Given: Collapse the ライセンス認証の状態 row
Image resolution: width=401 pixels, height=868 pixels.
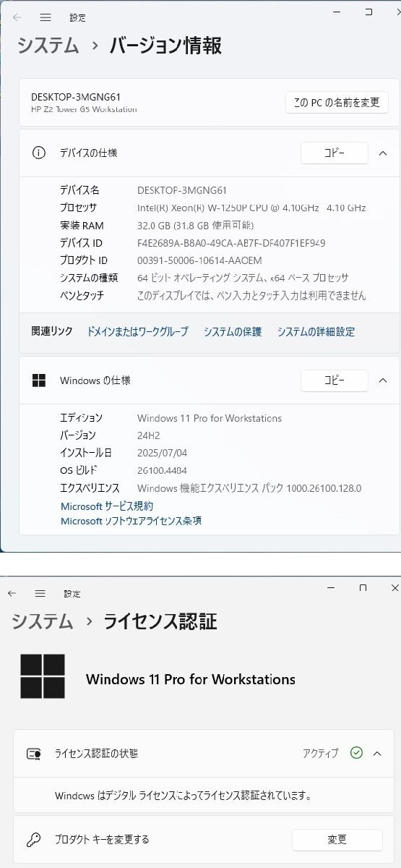Looking at the screenshot, I should [x=377, y=753].
